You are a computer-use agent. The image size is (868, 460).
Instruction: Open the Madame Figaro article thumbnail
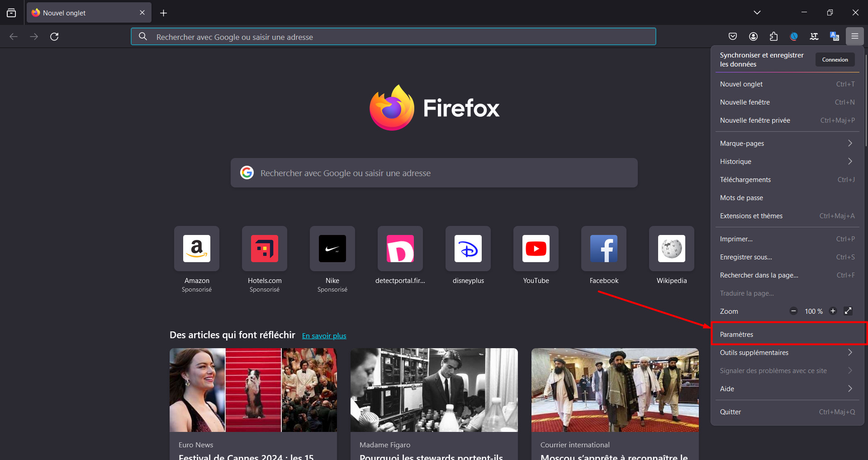(434, 390)
